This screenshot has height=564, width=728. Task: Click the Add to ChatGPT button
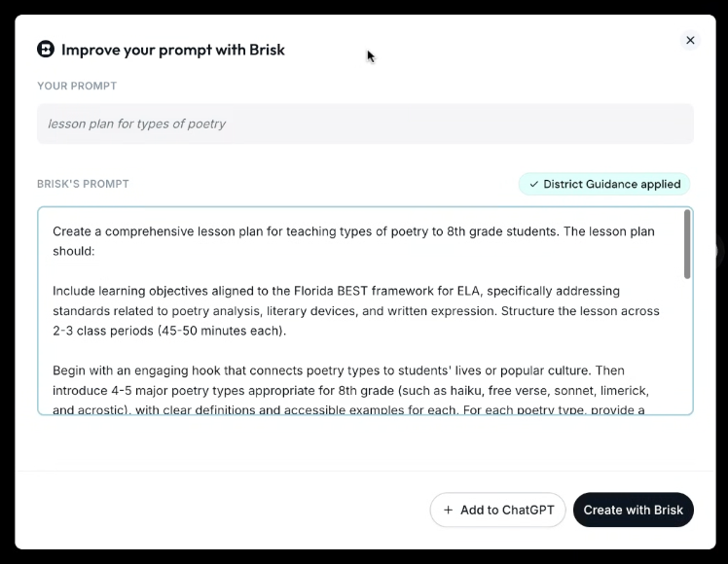pos(497,510)
